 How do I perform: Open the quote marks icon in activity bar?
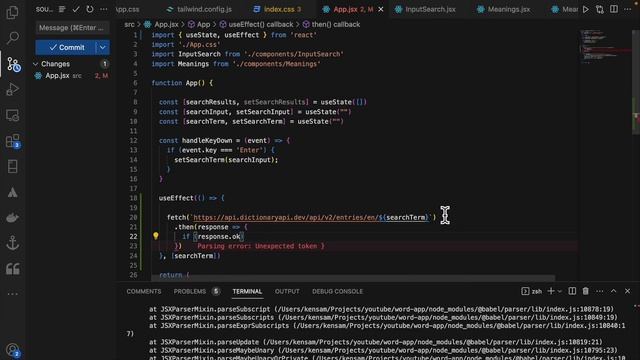(12, 269)
